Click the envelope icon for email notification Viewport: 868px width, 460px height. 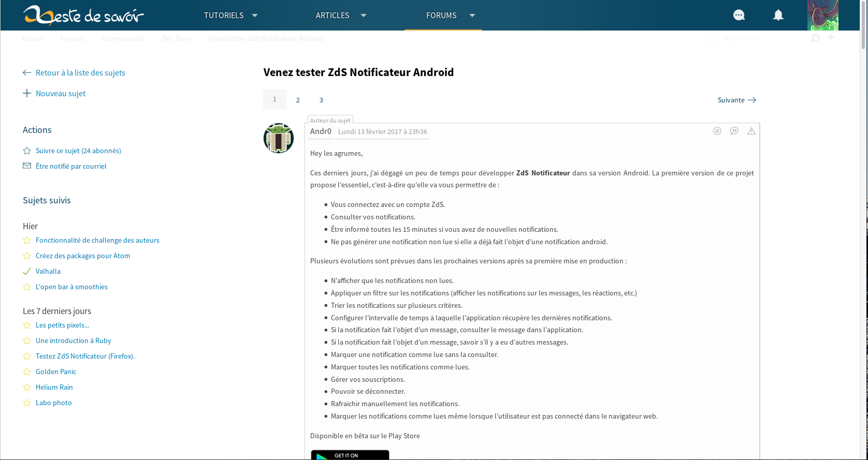point(27,166)
